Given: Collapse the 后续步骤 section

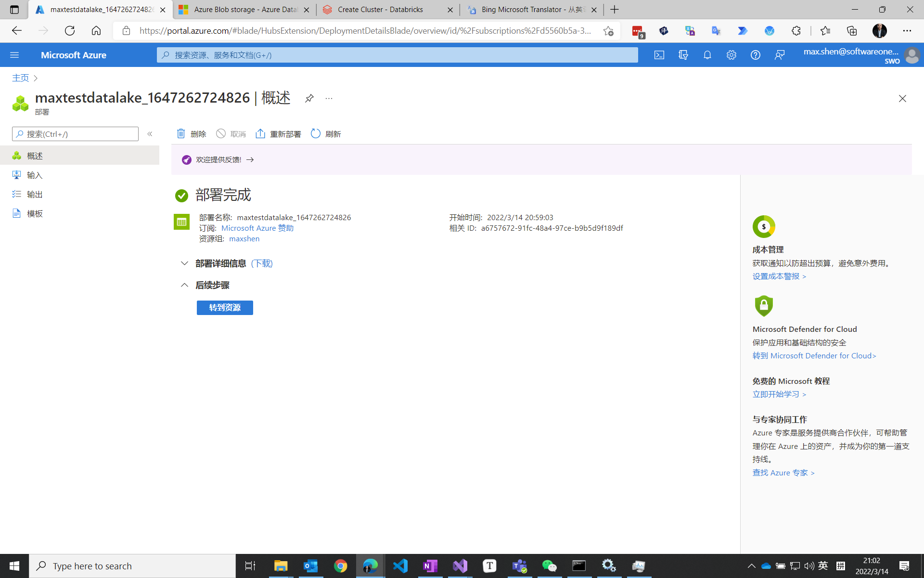Looking at the screenshot, I should [184, 285].
